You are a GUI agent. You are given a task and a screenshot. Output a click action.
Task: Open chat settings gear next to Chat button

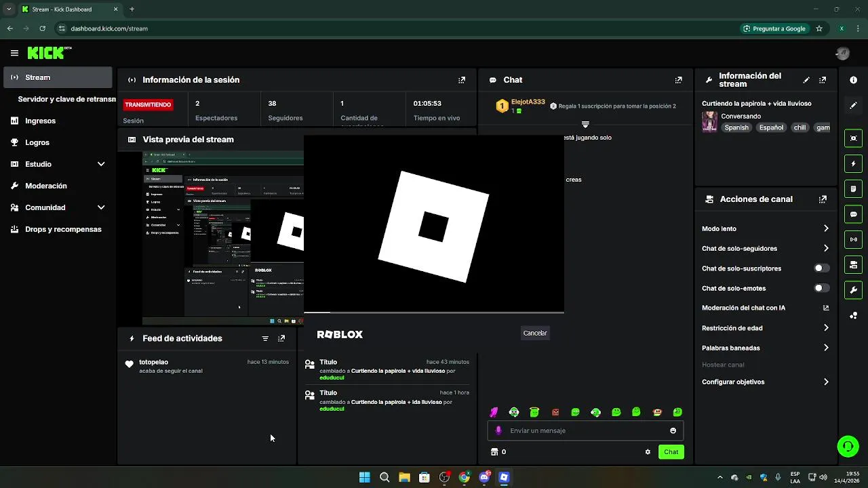point(648,452)
